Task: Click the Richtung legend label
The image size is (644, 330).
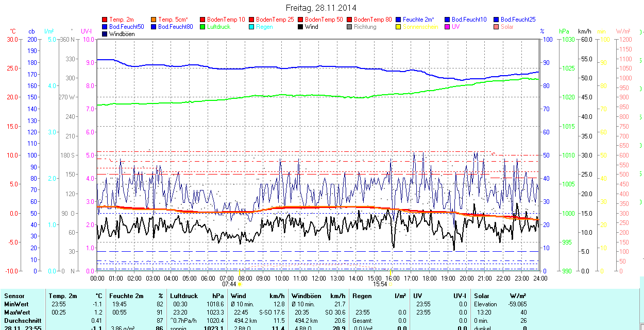Action: coord(365,27)
